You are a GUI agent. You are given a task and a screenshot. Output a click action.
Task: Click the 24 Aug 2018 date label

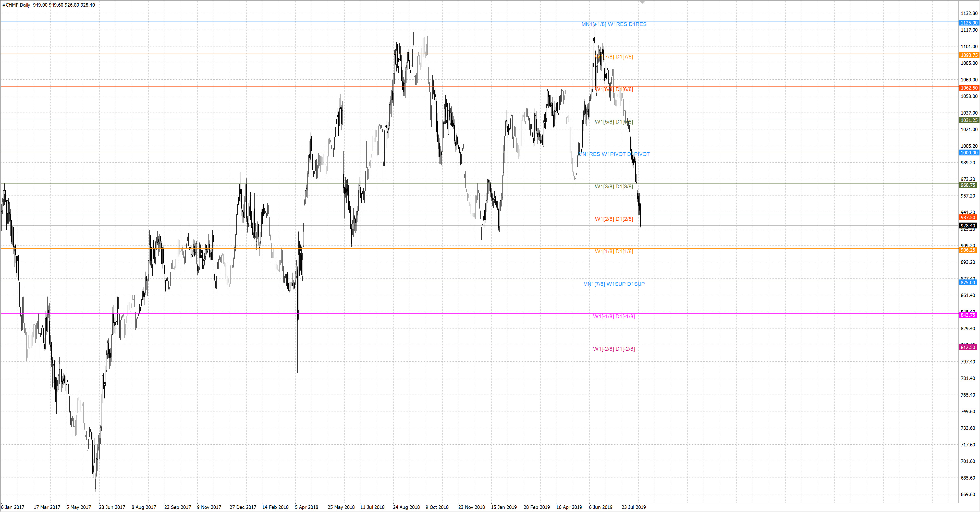pyautogui.click(x=406, y=507)
